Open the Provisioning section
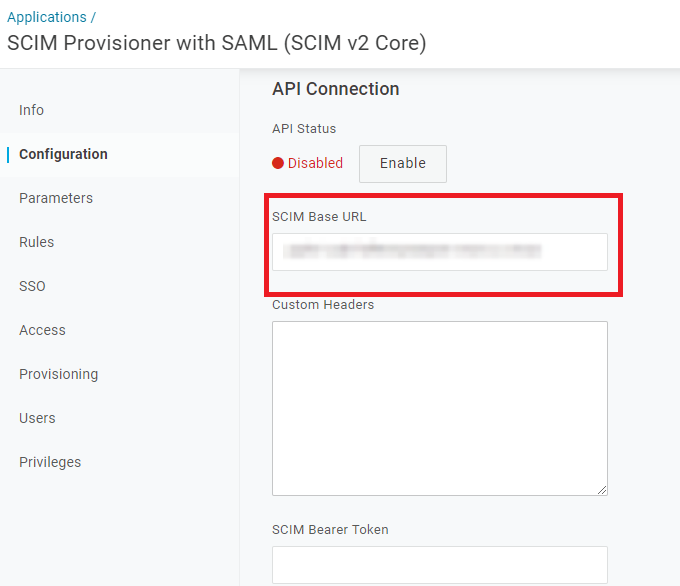The height and width of the screenshot is (586, 680). (x=59, y=374)
